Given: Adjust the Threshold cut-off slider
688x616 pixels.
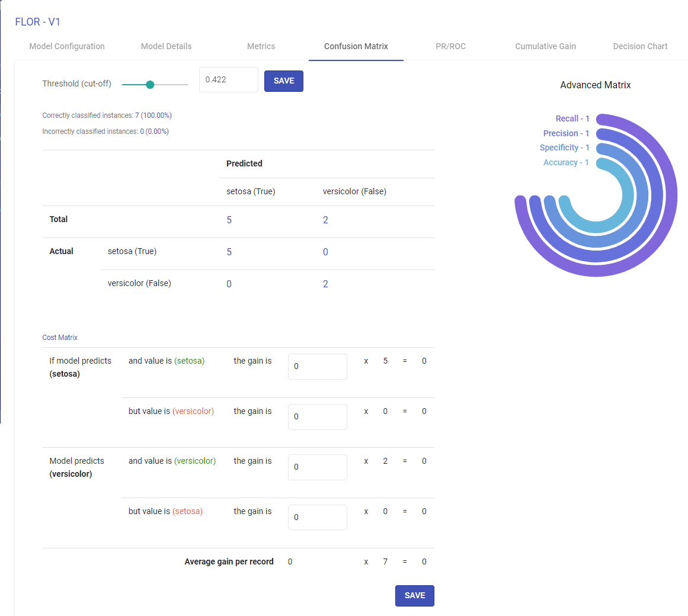Looking at the screenshot, I should tap(151, 84).
